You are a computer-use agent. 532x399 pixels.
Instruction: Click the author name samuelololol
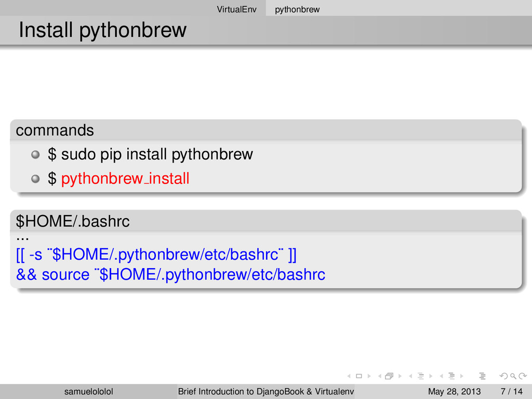88,392
